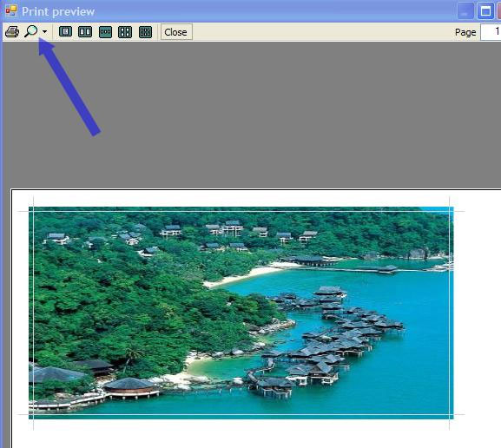Minimize the Print preview window
The image size is (501, 448).
click(465, 11)
